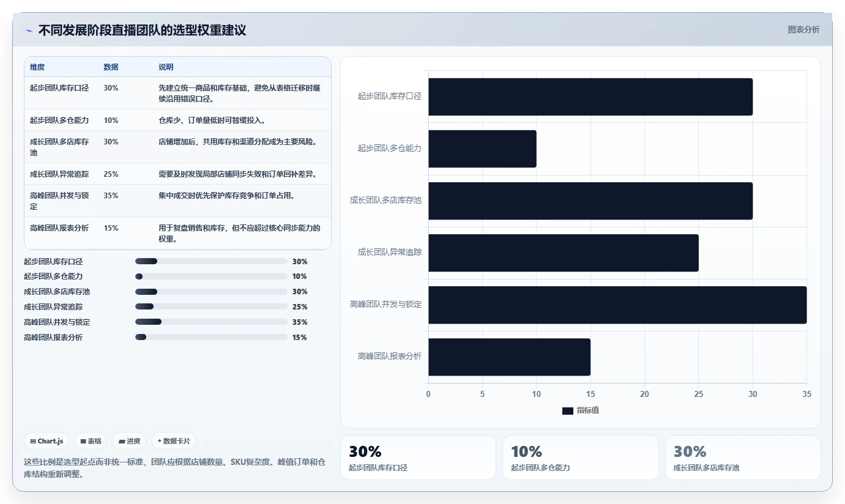
Task: Click the 35% value in the 高峰团队并发与锁定 table row
Action: coord(111,196)
